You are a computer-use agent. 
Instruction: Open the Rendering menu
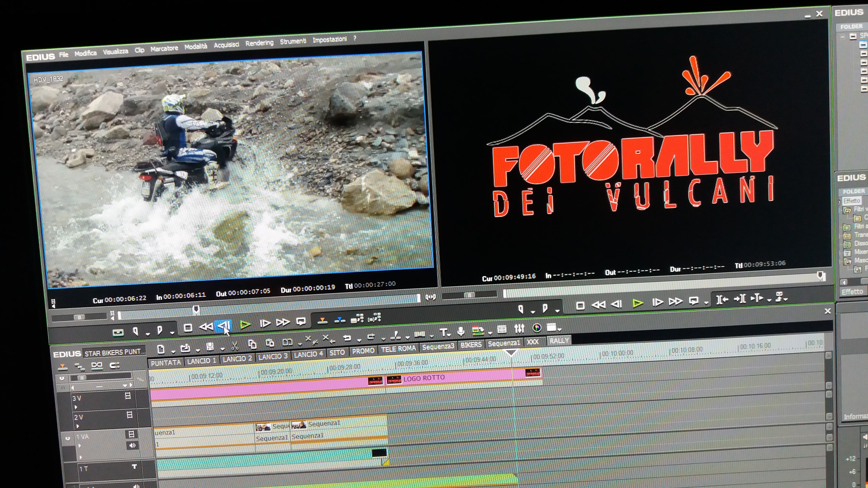[259, 43]
